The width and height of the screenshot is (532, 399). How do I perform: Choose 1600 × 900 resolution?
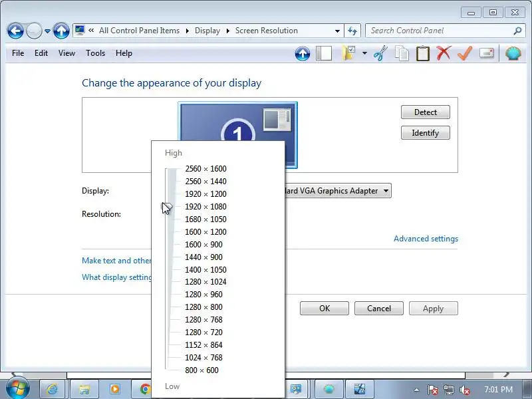tap(203, 244)
